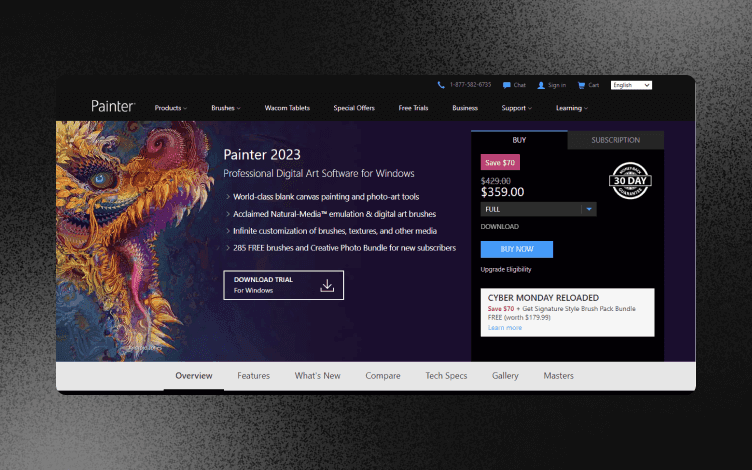752x470 pixels.
Task: Click the phone number 1-877-582-6735
Action: coord(470,85)
